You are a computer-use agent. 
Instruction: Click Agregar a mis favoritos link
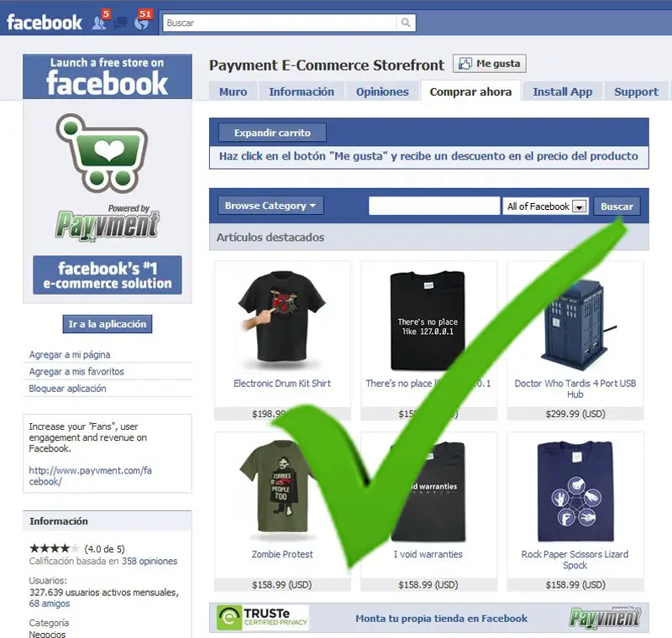click(x=76, y=372)
